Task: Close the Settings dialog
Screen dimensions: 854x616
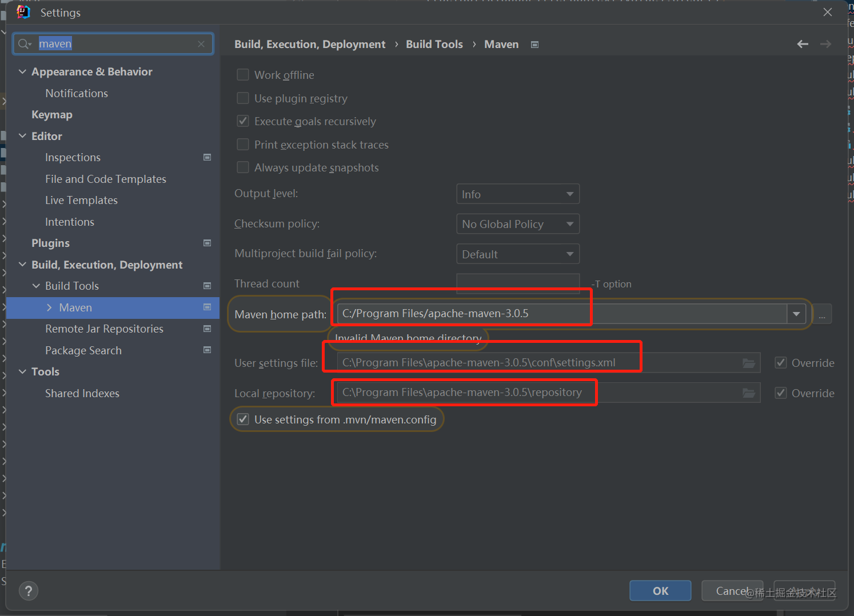Action: click(827, 12)
